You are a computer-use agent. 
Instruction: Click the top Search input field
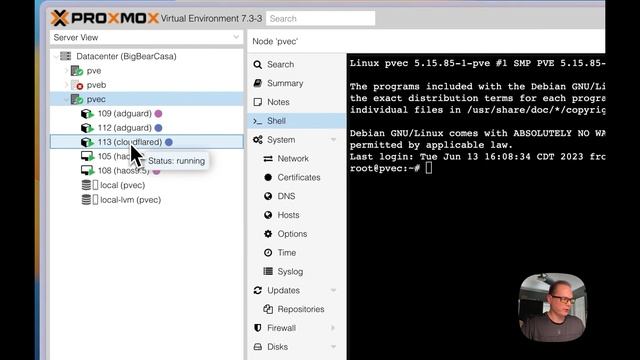[320, 18]
